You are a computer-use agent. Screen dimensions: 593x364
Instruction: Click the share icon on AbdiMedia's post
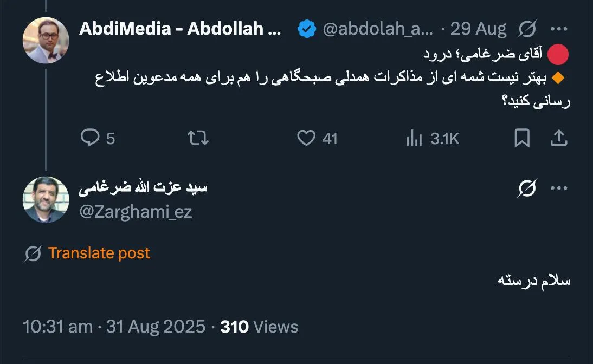pos(558,139)
